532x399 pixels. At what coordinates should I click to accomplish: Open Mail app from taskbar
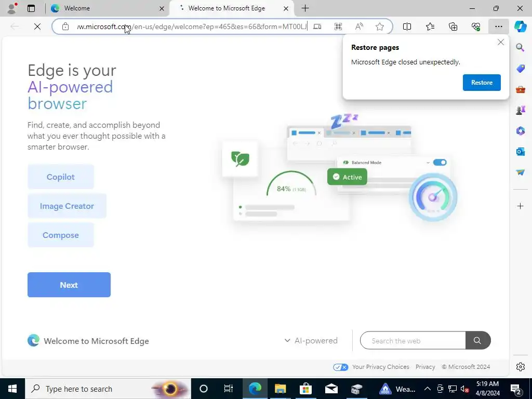click(x=331, y=389)
